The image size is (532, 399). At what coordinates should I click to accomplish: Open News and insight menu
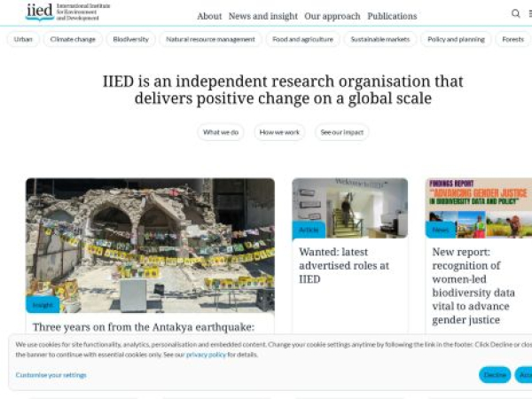263,16
